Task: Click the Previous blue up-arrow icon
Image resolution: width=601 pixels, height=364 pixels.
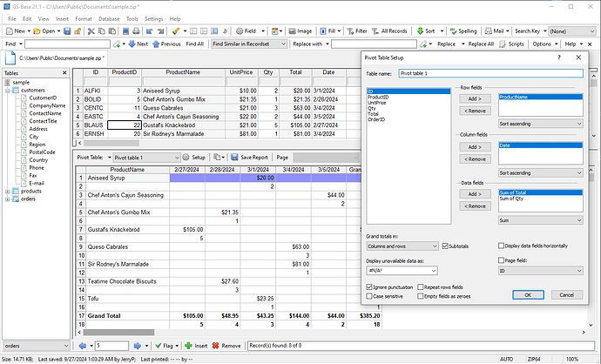Action: [156, 44]
